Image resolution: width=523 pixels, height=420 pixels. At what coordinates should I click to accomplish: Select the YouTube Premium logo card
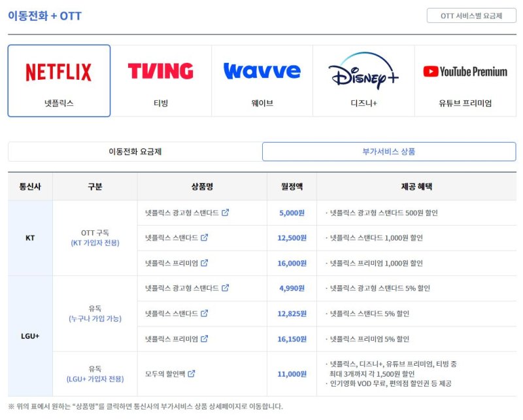465,80
